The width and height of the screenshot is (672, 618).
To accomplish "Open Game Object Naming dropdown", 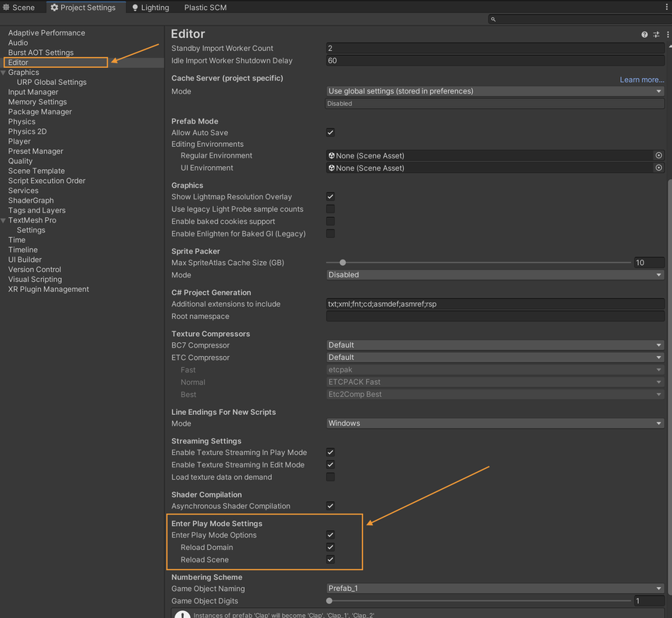I will click(x=495, y=589).
